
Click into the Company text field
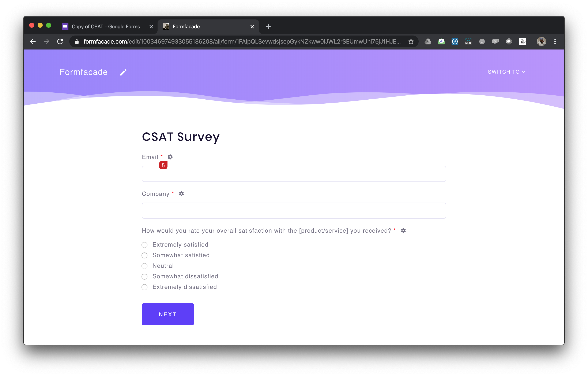tap(294, 210)
